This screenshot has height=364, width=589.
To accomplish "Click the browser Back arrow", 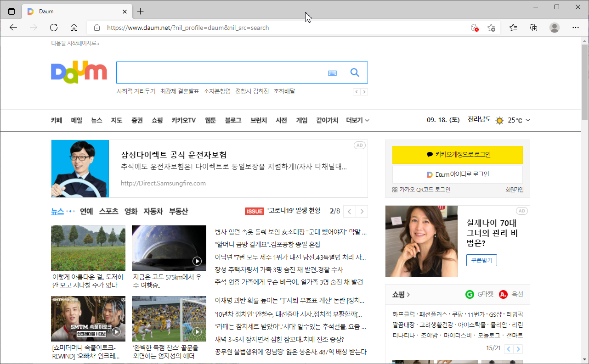I will tap(13, 28).
